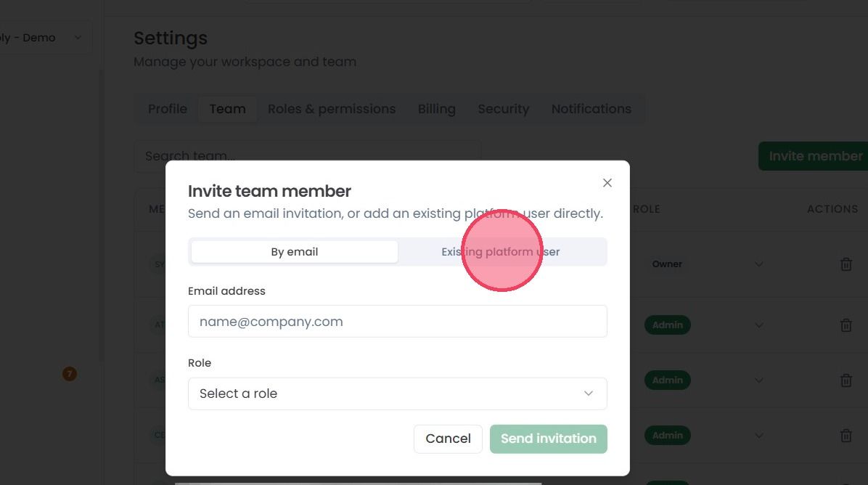Screen dimensions: 868x485
Task: Click the Invite member button
Action: pos(815,156)
